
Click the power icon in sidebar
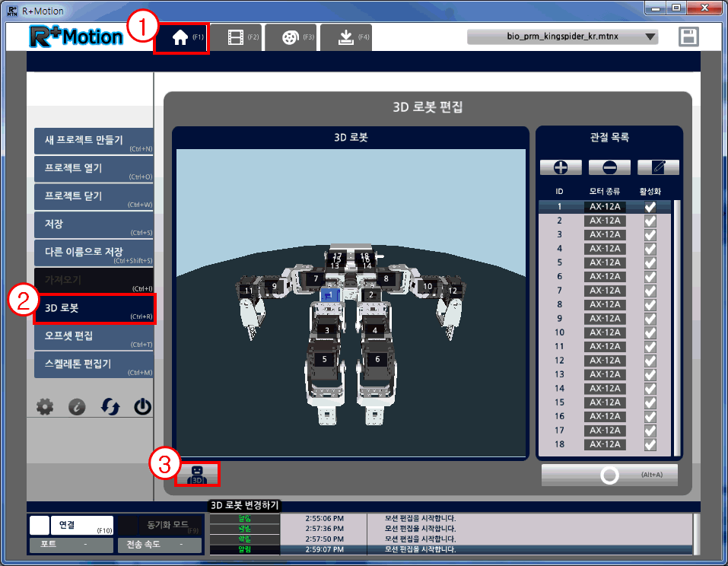tap(142, 407)
